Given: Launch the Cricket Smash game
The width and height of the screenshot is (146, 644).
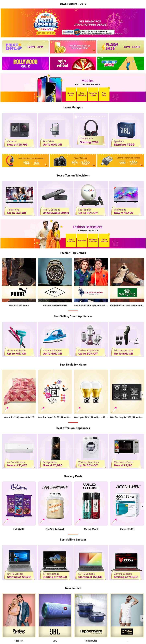Looking at the screenshot, I should coord(121,63).
